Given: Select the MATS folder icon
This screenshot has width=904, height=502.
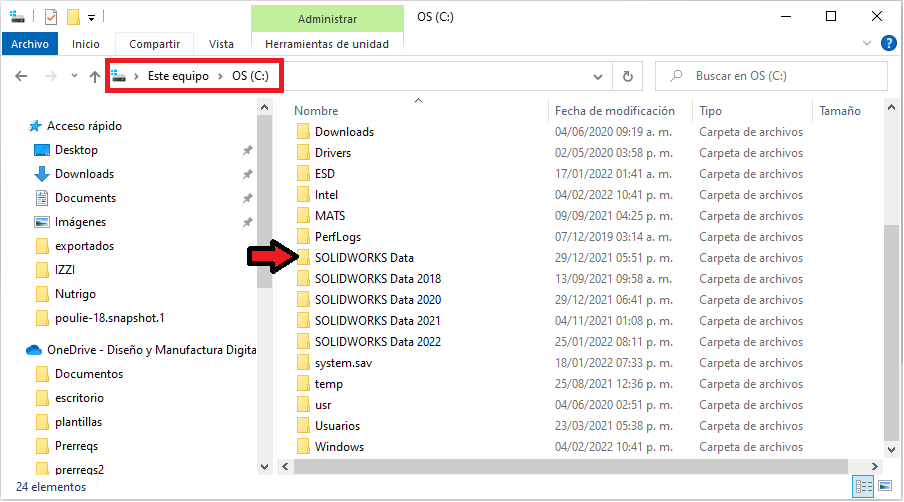Looking at the screenshot, I should [303, 216].
